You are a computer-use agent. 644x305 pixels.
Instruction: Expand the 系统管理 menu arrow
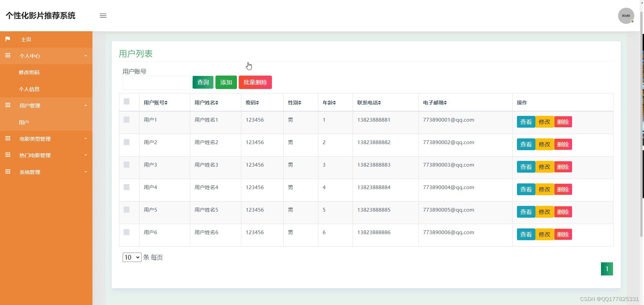click(x=86, y=172)
